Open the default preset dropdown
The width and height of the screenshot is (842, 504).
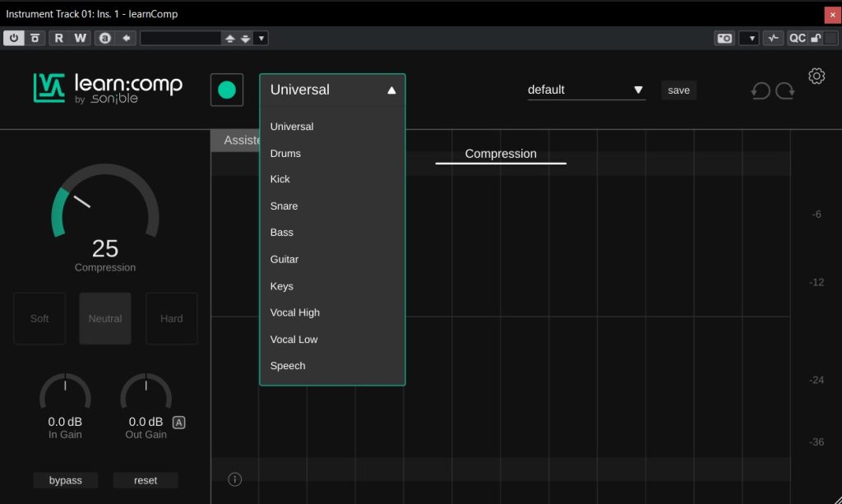585,90
